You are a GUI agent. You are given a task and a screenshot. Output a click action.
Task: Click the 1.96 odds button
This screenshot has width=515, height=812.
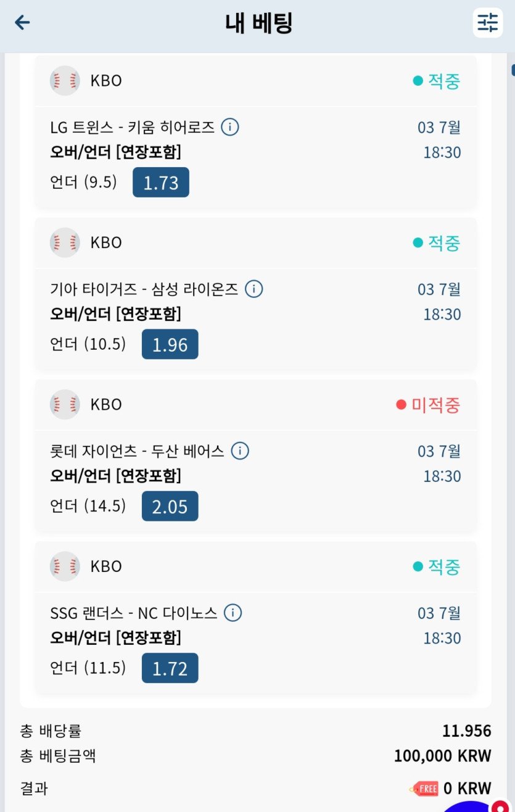point(170,344)
